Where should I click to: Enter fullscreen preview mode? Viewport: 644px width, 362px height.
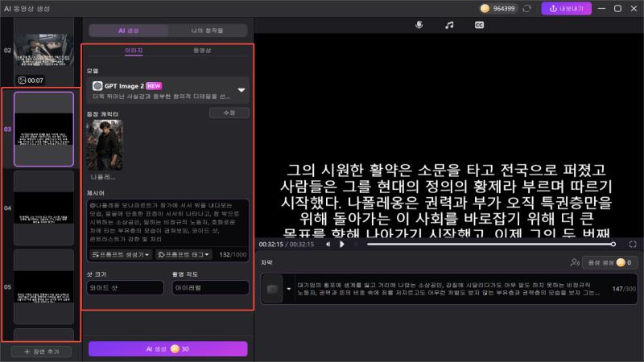tap(633, 245)
